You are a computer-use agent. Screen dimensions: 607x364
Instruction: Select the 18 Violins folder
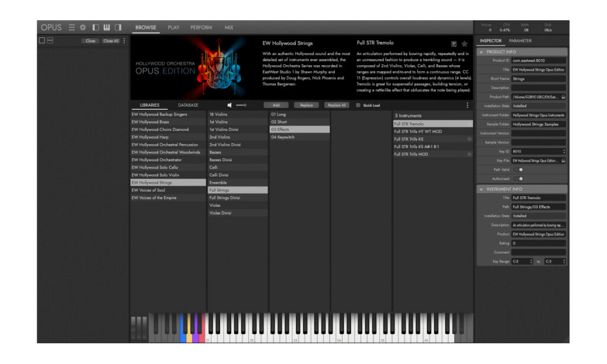(238, 114)
